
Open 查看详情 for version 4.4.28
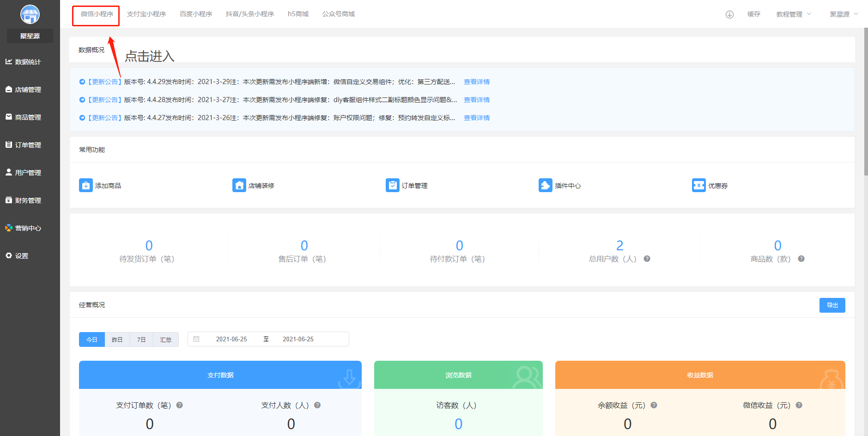pyautogui.click(x=477, y=100)
